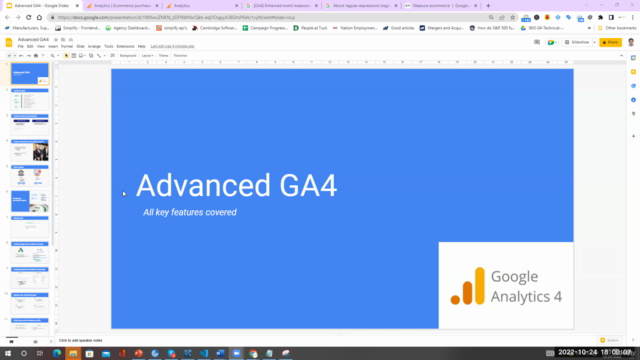Open the Insert menu
This screenshot has width=640, height=360.
tap(53, 47)
